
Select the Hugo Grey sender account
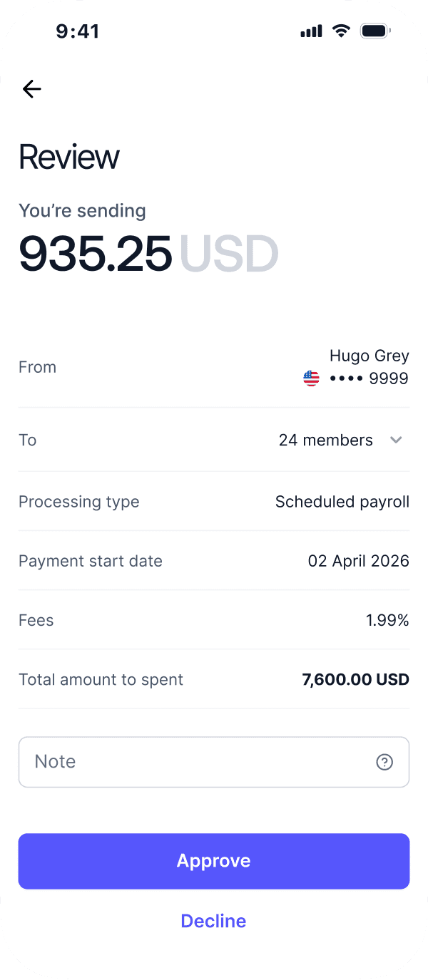click(369, 356)
